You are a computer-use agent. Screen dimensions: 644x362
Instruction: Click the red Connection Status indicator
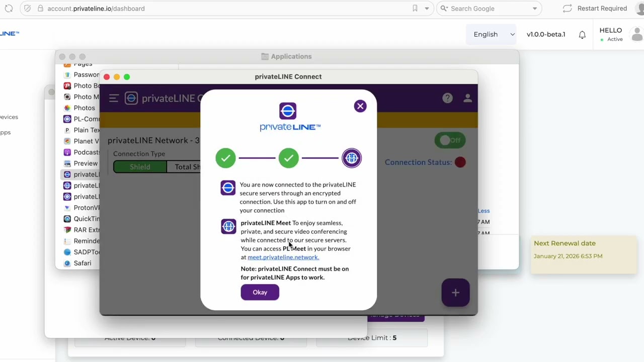460,162
